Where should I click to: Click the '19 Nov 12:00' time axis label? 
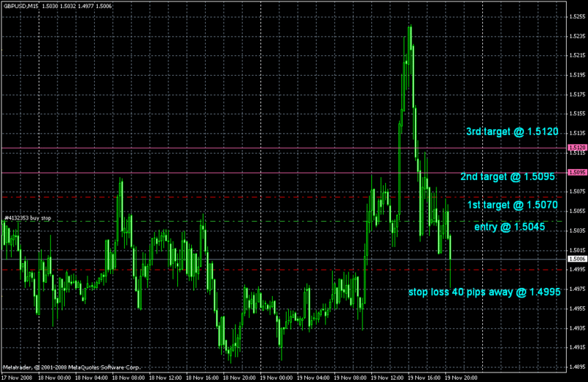387,378
